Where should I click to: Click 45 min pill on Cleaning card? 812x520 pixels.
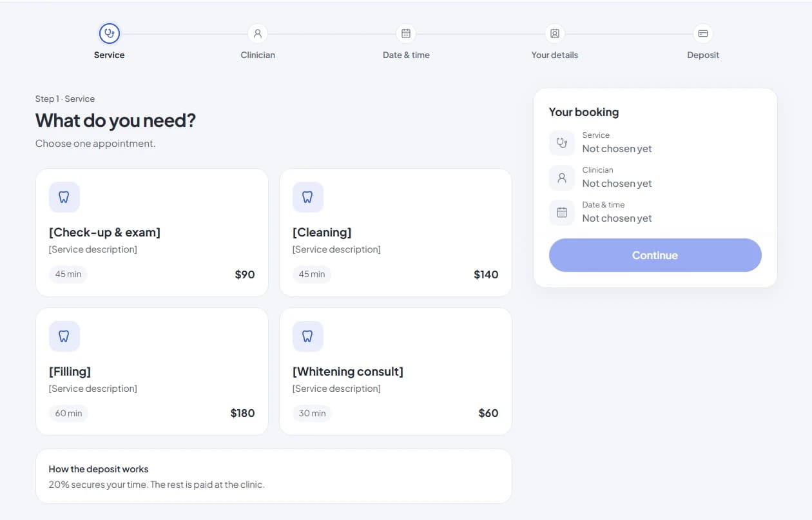click(312, 274)
